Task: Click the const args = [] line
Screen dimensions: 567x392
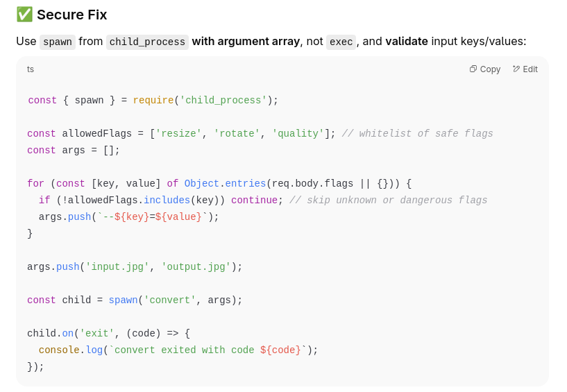Action: [x=74, y=150]
